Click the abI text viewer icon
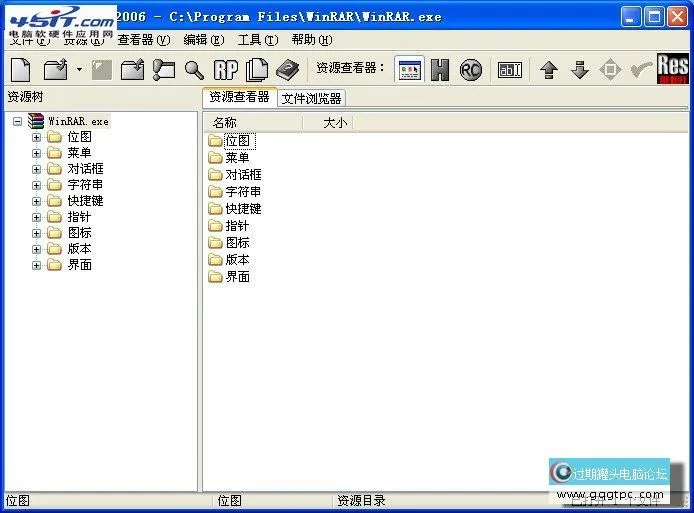This screenshot has height=513, width=694. 510,69
